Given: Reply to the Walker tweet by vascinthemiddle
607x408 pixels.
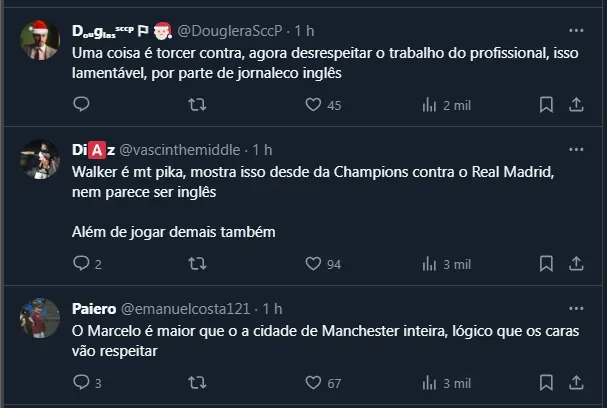Looking at the screenshot, I should pos(82,264).
